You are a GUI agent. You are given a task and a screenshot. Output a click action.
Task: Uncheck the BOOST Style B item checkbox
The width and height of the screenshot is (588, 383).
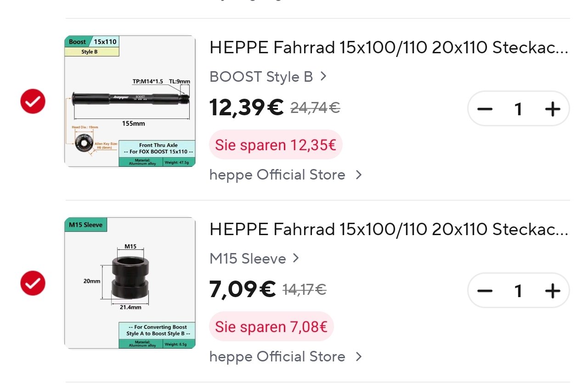point(33,101)
